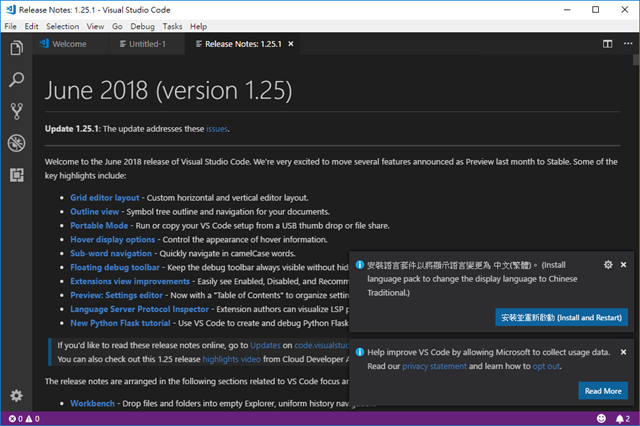640x426 pixels.
Task: Open the Edit menu
Action: tap(31, 26)
